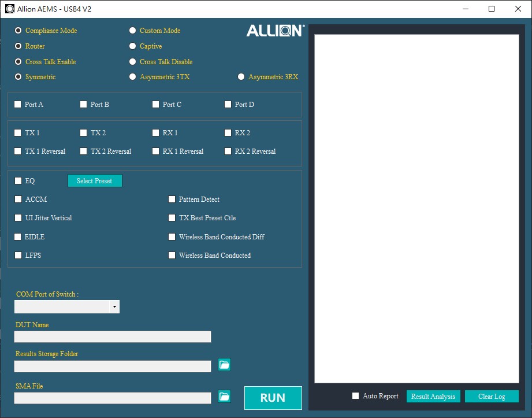Enable TX 2 Reversal checkbox
Viewport: 532px width, 418px height.
point(83,151)
